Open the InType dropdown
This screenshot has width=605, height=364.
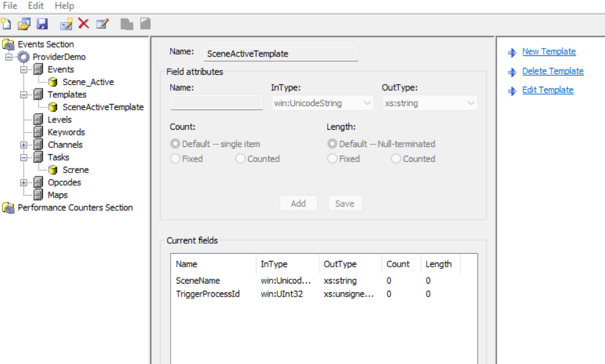[322, 103]
